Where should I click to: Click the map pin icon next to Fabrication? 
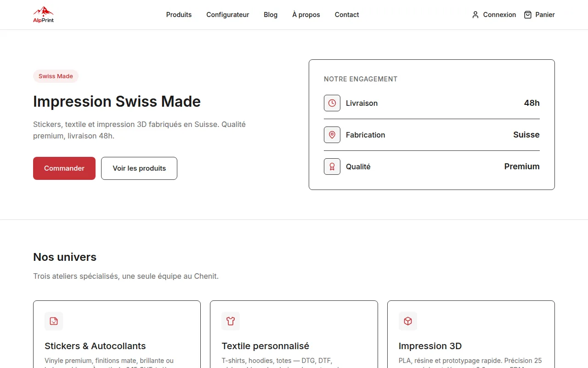(332, 135)
